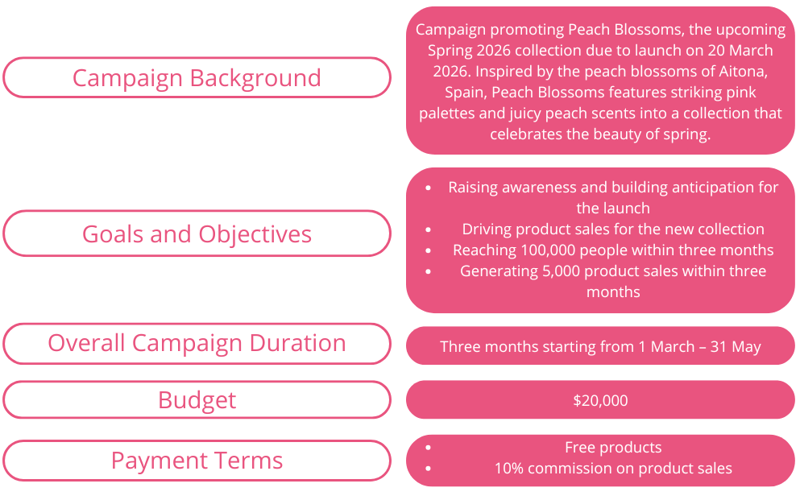Click the Payment Terms label box
This screenshot has height=496, width=800.
pyautogui.click(x=196, y=460)
